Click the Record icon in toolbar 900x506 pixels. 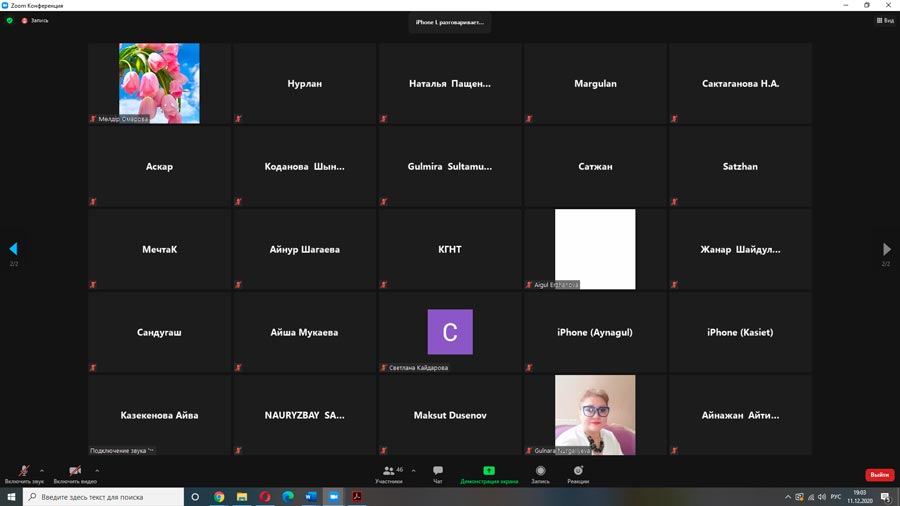click(540, 472)
